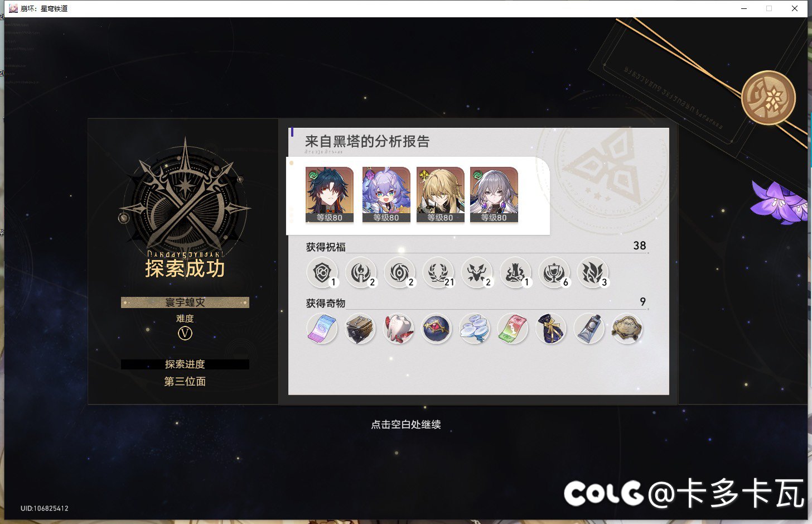Screen dimensions: 812x524
Task: Click the tooth-shaped curio icon
Action: 399,329
